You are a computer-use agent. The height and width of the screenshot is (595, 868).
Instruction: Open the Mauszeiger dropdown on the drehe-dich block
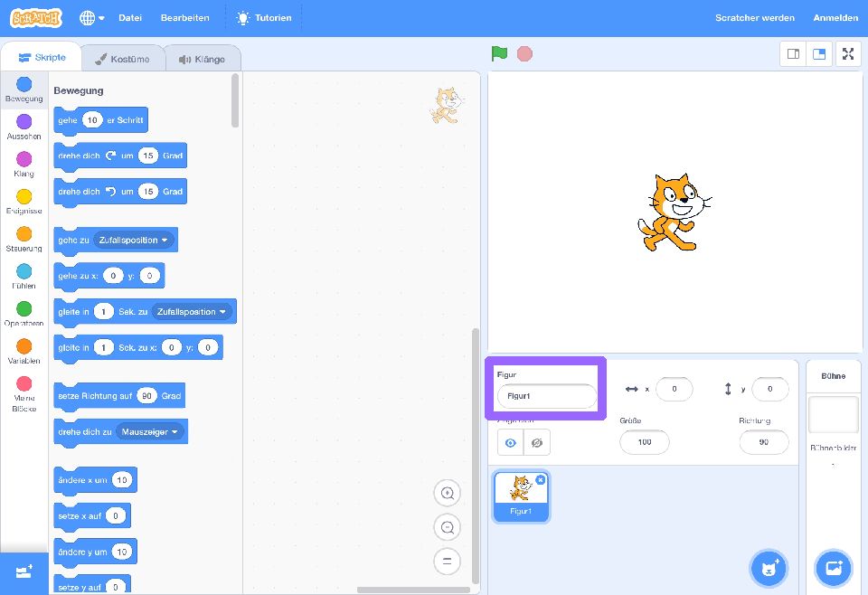pos(151,431)
